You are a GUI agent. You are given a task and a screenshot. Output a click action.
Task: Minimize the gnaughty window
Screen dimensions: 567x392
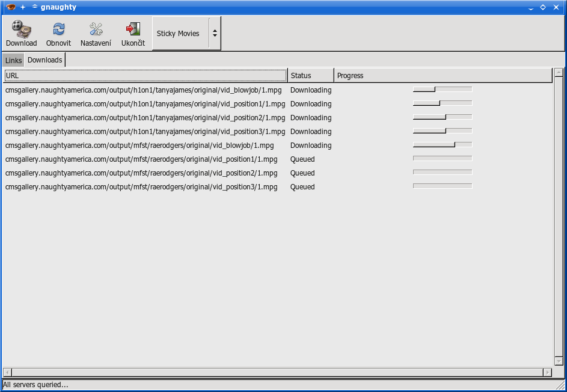tap(530, 8)
